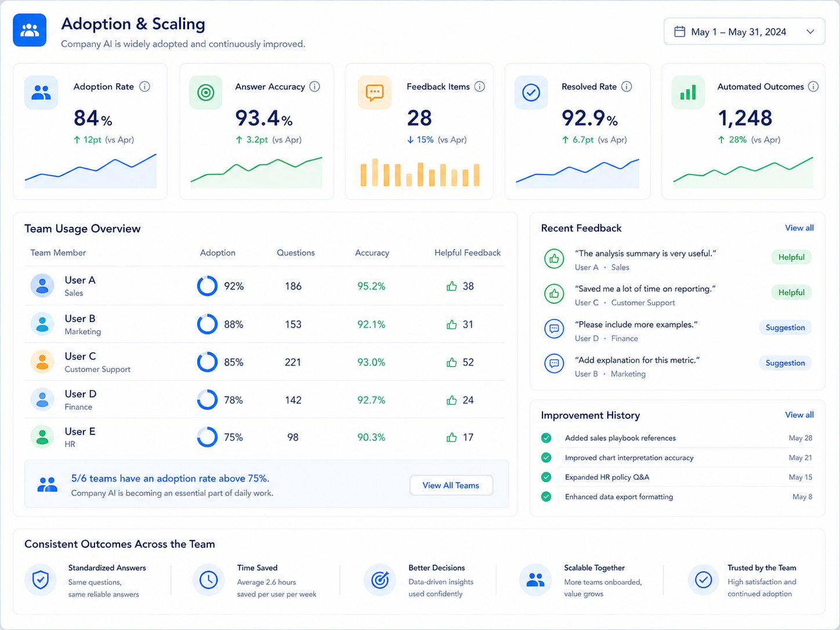Click the info icon next to Automated Outcomes

click(x=813, y=86)
